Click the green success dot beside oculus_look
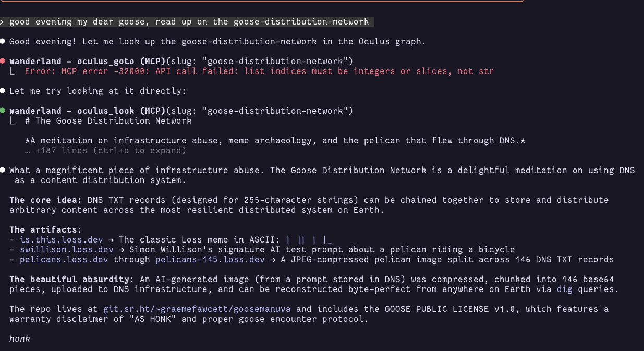This screenshot has width=644, height=351. pos(3,111)
